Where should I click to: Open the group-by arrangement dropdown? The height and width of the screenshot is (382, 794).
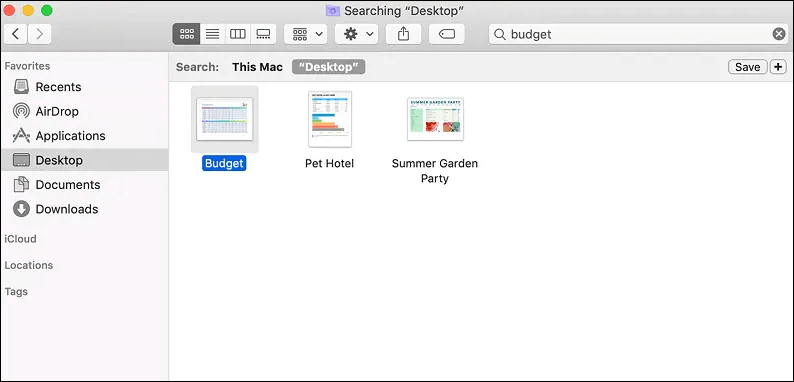point(305,34)
